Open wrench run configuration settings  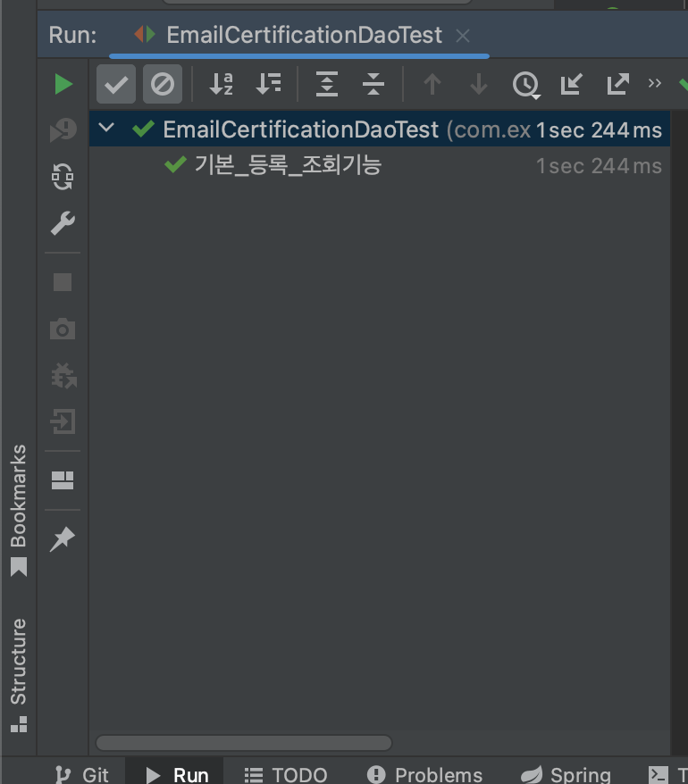click(x=63, y=223)
